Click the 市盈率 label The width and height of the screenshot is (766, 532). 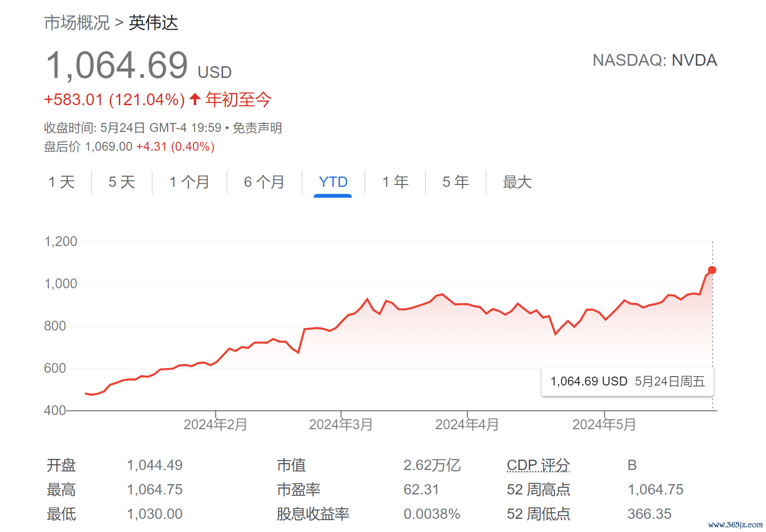coord(298,489)
